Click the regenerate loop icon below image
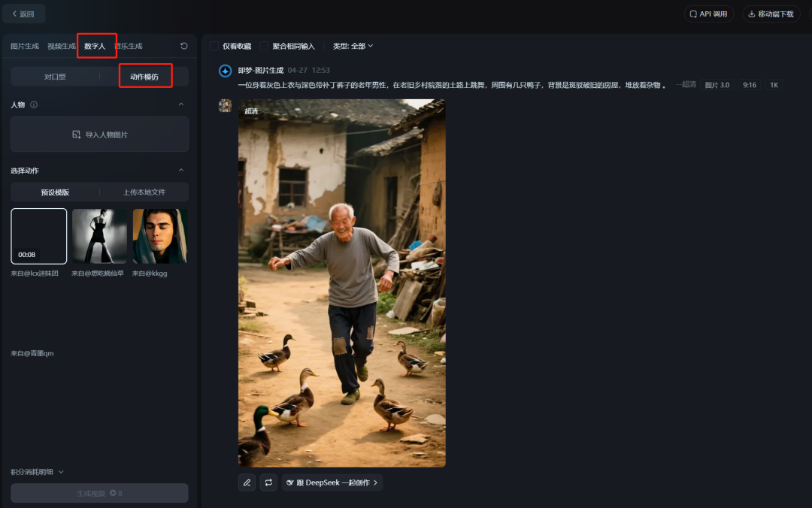This screenshot has width=812, height=508. tap(268, 482)
